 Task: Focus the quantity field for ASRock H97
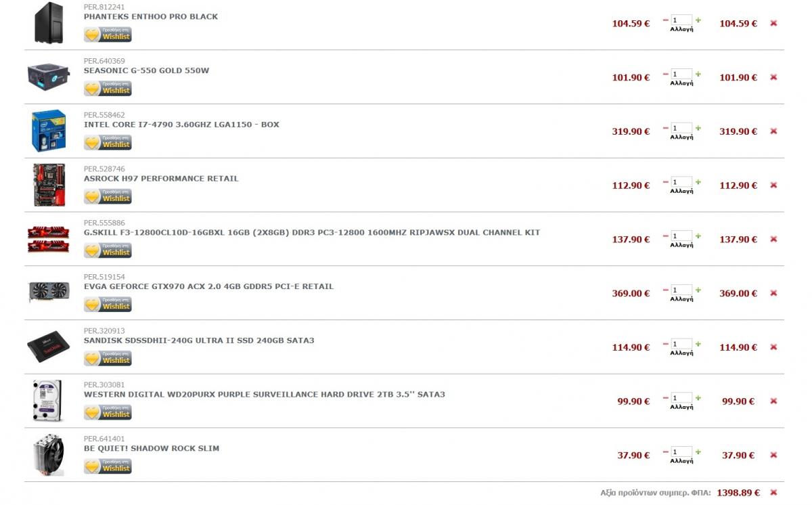(682, 182)
